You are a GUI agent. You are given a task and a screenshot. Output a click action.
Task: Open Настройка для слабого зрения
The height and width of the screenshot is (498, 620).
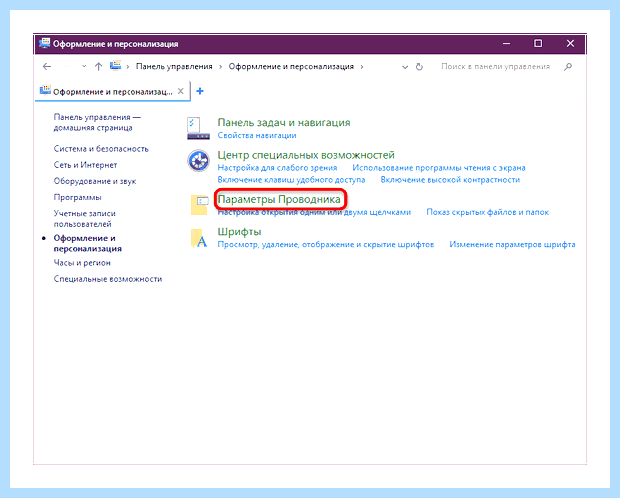coord(277,168)
